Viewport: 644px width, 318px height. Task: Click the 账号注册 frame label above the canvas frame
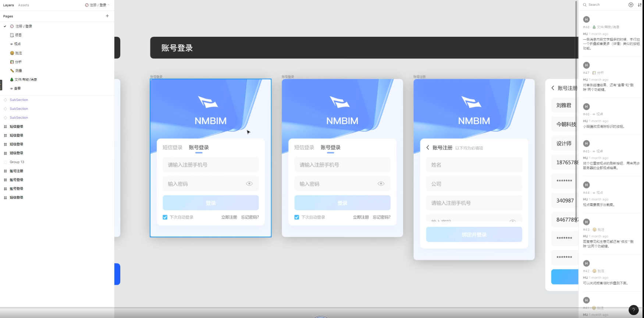[419, 77]
